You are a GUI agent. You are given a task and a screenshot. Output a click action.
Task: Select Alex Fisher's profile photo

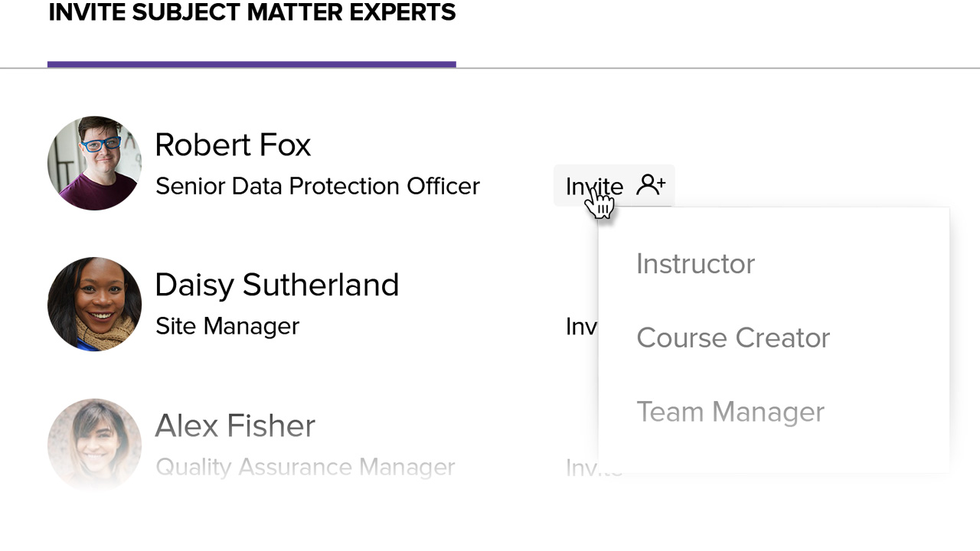point(94,445)
